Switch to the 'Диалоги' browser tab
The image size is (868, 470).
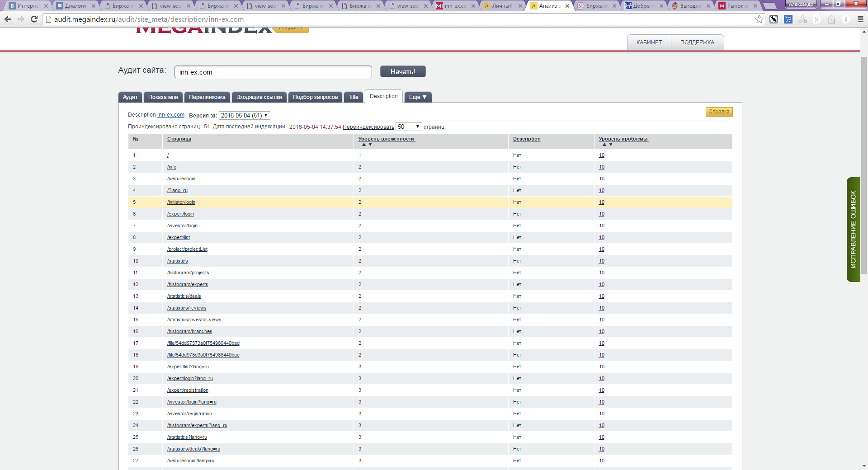(x=75, y=6)
